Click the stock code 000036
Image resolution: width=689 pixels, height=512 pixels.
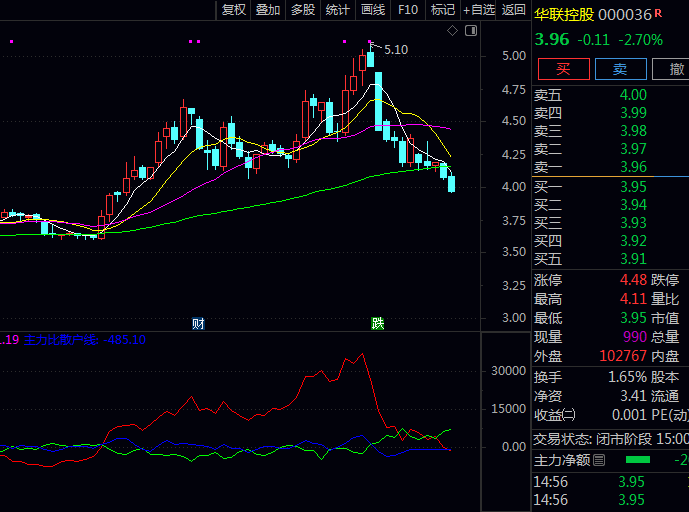click(625, 15)
